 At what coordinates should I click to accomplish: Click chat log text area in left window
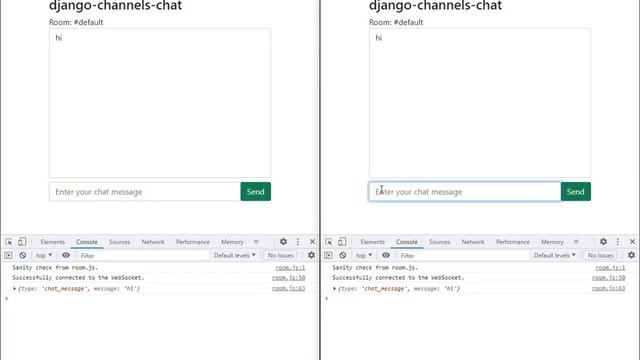[x=160, y=103]
